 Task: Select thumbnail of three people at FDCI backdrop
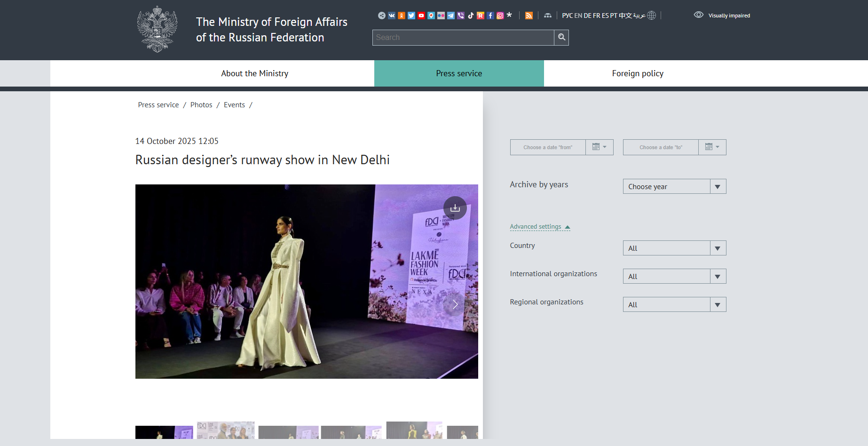[226, 430]
